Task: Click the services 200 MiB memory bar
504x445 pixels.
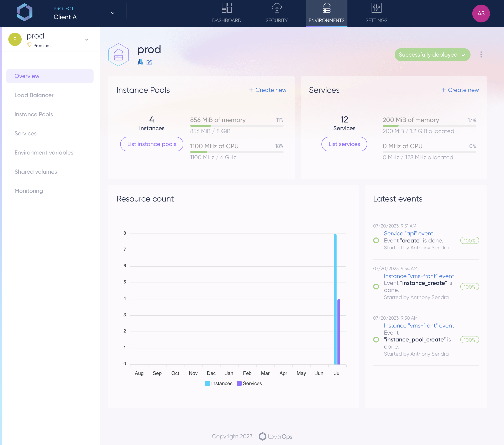Action: (429, 126)
